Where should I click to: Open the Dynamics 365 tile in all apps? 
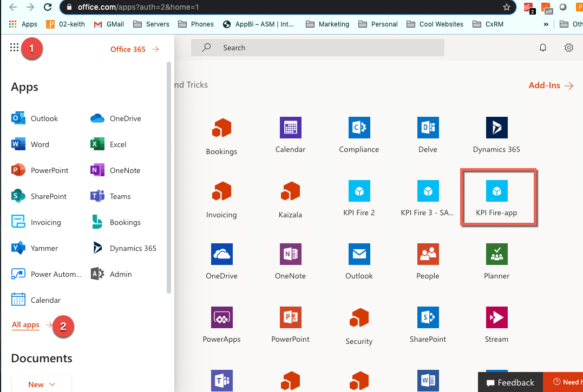point(497,135)
